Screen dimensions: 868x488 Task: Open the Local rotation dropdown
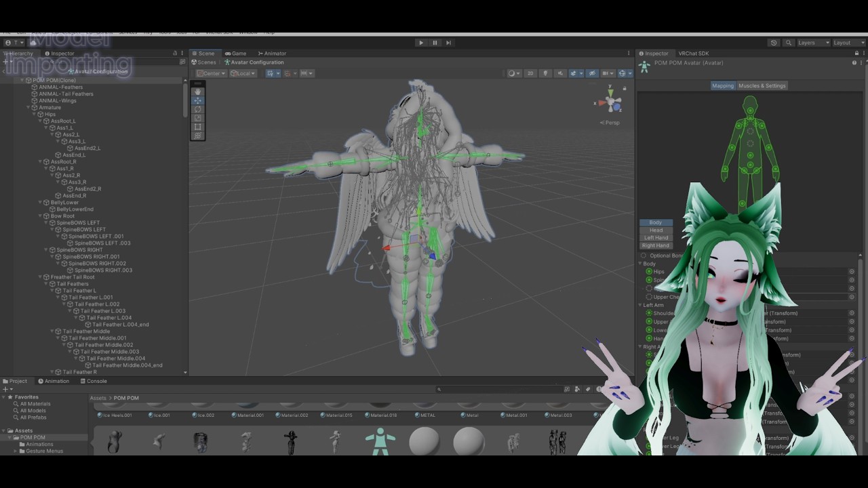(243, 73)
